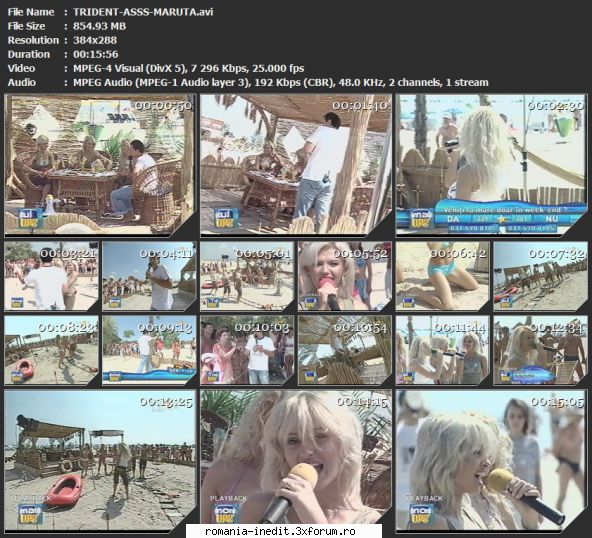Click the small thumbnail at 00:03:21
This screenshot has width=592, height=538.
51,276
